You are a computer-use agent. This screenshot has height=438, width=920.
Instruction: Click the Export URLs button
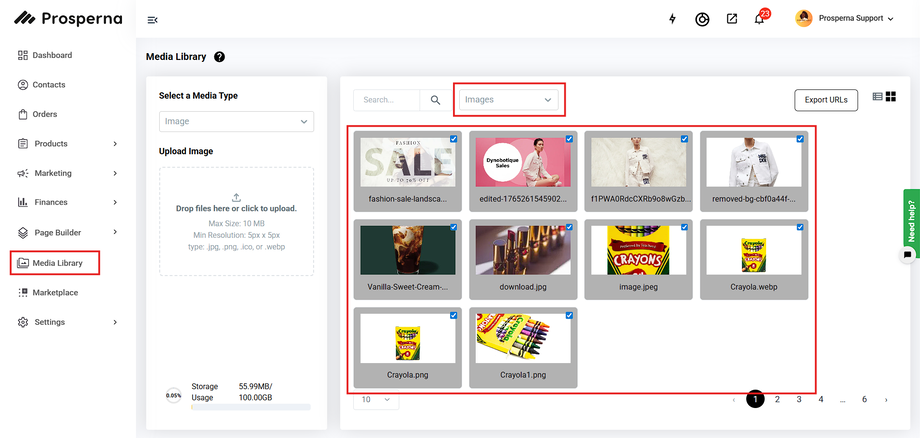[826, 100]
